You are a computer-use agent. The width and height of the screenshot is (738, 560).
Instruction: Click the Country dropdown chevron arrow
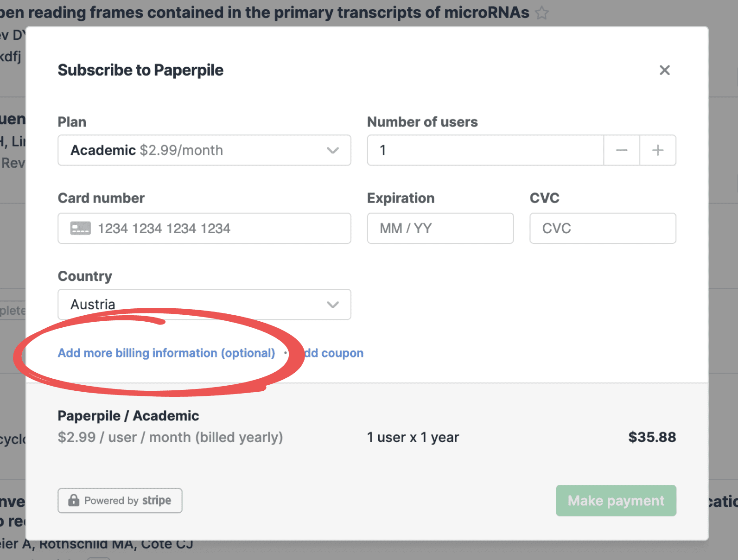coord(332,305)
